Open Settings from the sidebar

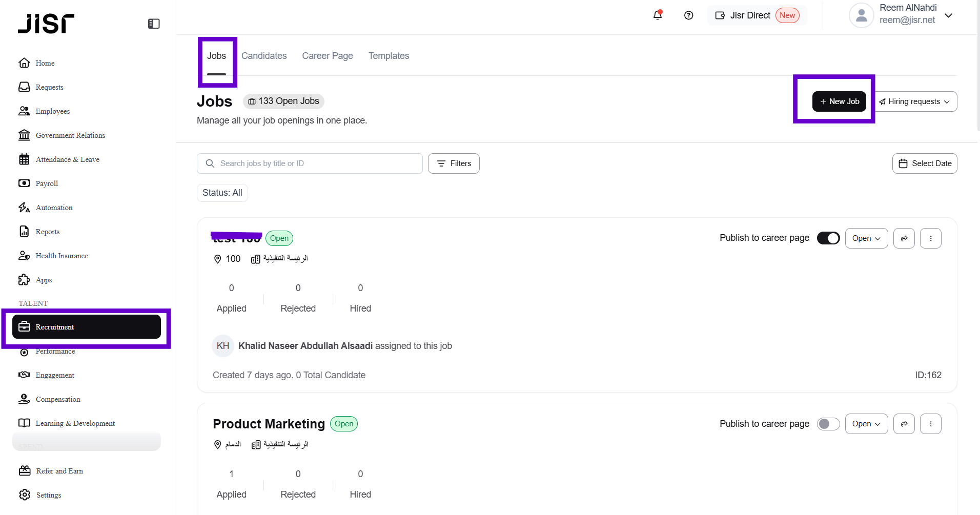tap(49, 495)
